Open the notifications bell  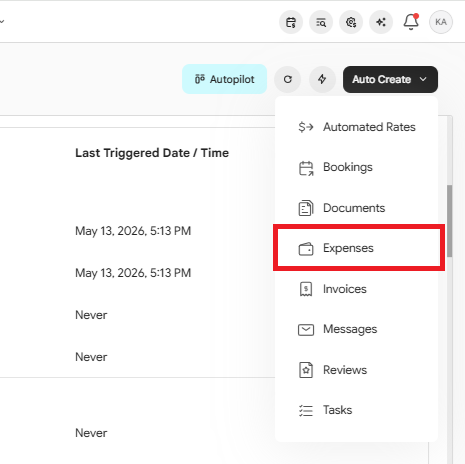(x=411, y=22)
